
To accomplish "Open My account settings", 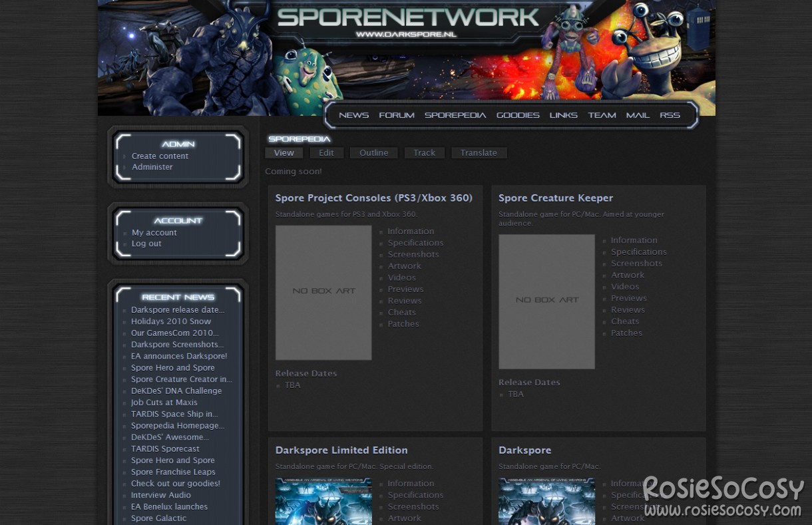I will 154,232.
